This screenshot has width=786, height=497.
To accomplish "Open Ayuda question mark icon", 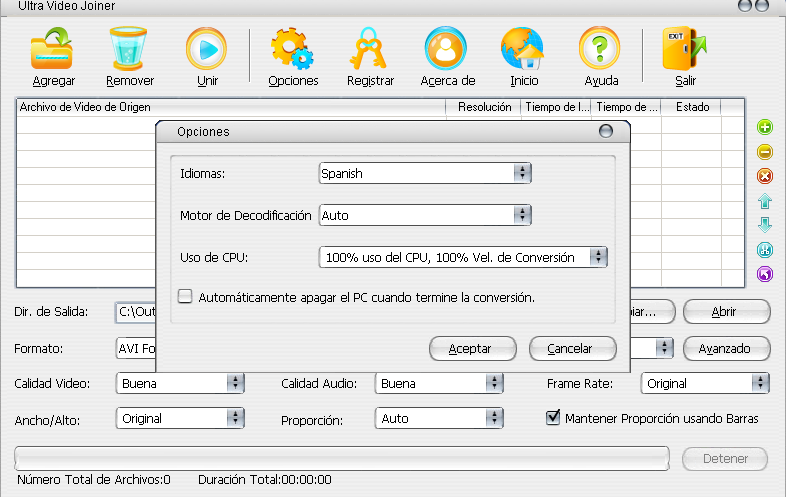I will 600,49.
